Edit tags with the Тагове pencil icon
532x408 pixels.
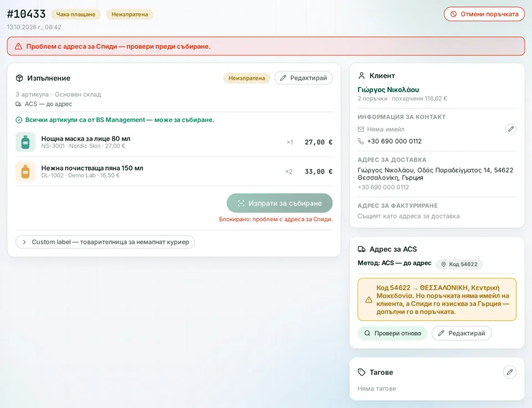tap(510, 372)
